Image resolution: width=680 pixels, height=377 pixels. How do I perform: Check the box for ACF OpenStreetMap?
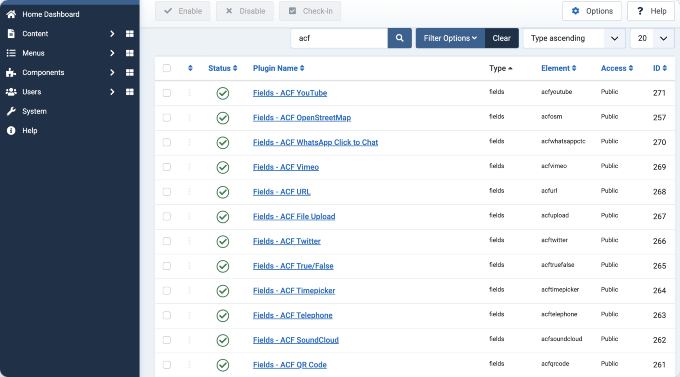pyautogui.click(x=167, y=118)
